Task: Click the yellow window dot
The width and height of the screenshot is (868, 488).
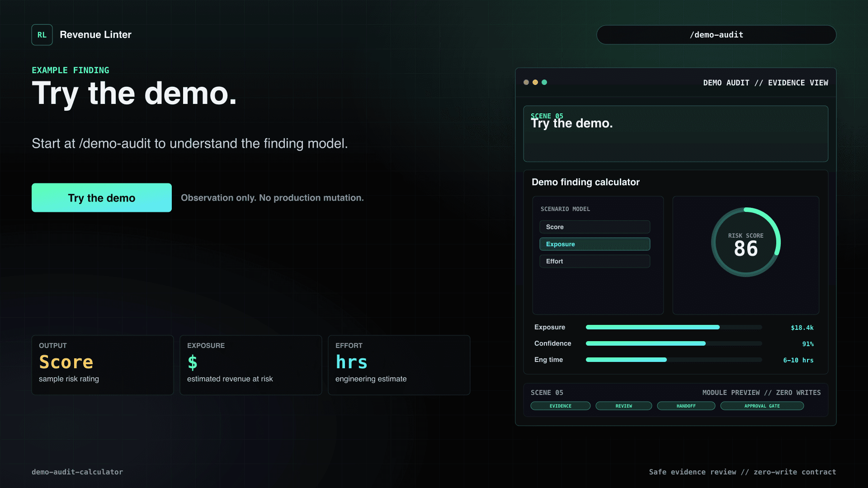Action: (x=535, y=82)
